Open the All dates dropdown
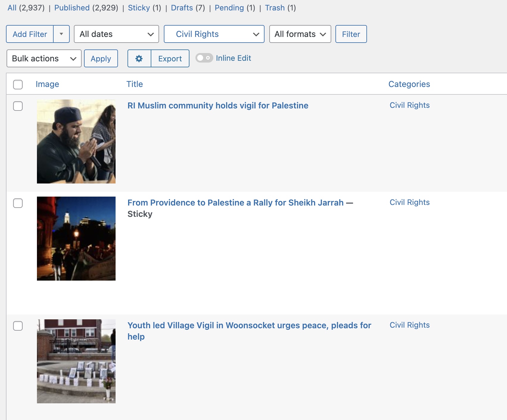The width and height of the screenshot is (507, 420). coord(116,34)
